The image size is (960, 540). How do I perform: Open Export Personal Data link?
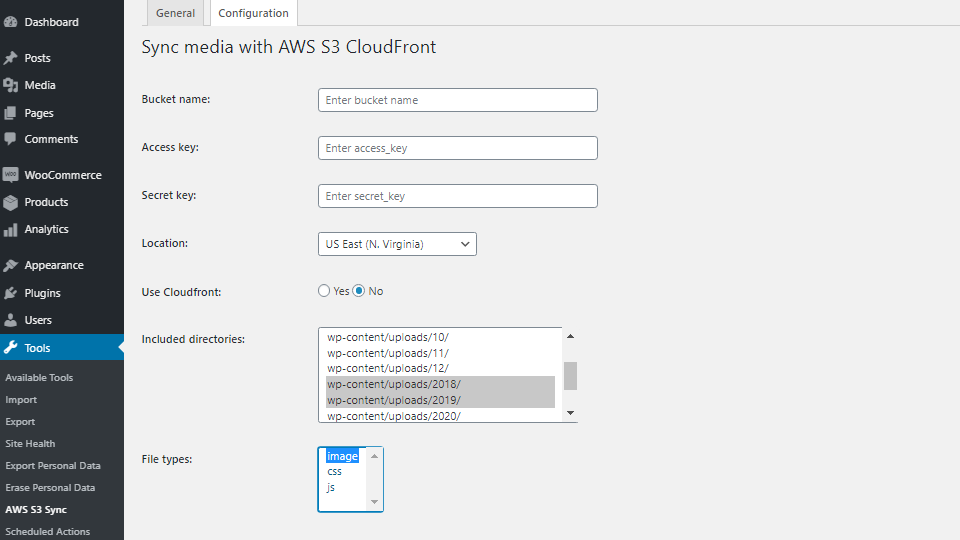pyautogui.click(x=53, y=466)
